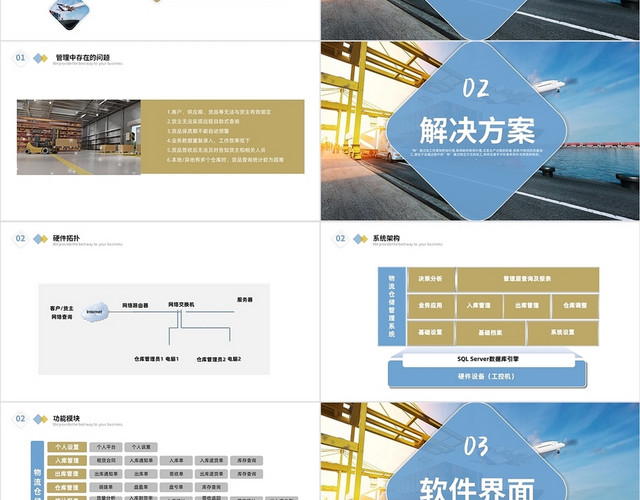
Task: Click the 管理层查询及报表 box
Action: pos(528,280)
